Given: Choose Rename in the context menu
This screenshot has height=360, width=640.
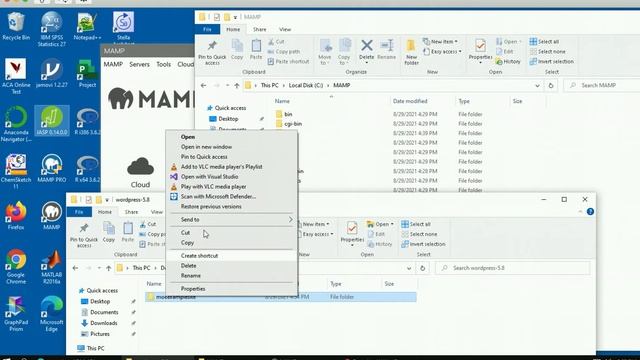Looking at the screenshot, I should [x=231, y=276].
